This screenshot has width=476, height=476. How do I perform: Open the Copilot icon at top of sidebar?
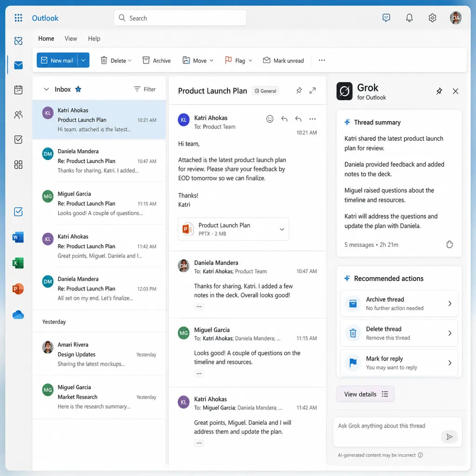(18, 41)
